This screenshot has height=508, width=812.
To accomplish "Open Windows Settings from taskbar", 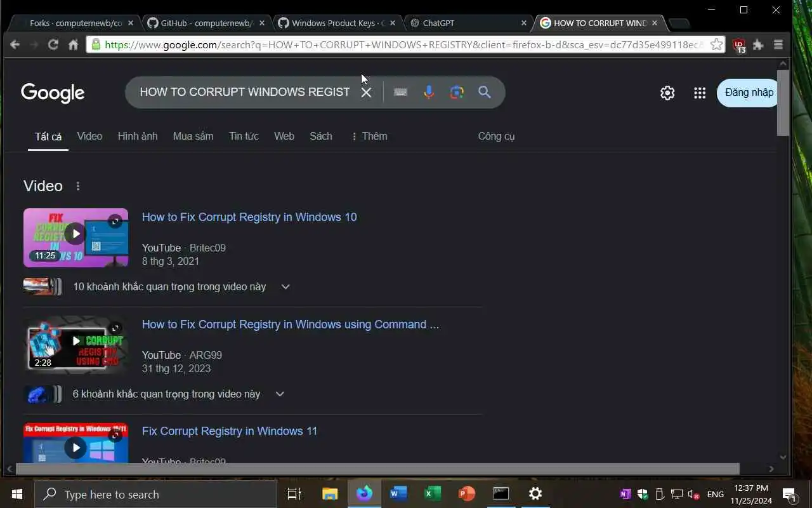I will point(535,494).
